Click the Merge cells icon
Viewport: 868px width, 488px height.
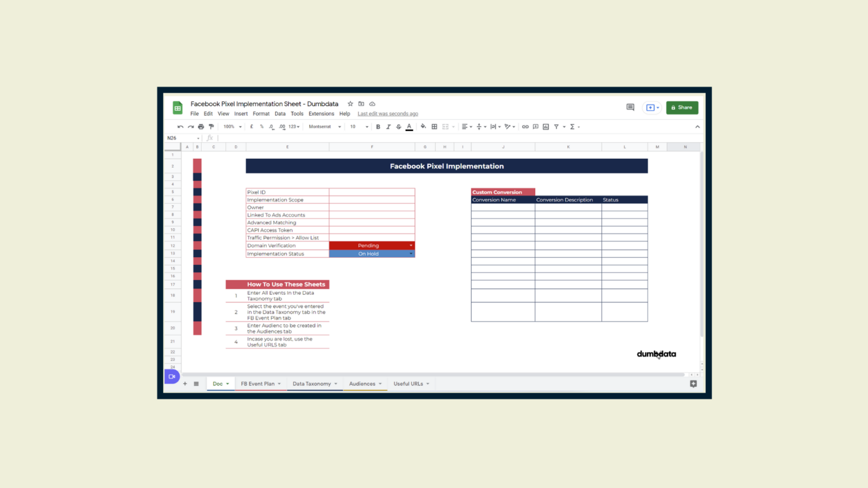(445, 127)
